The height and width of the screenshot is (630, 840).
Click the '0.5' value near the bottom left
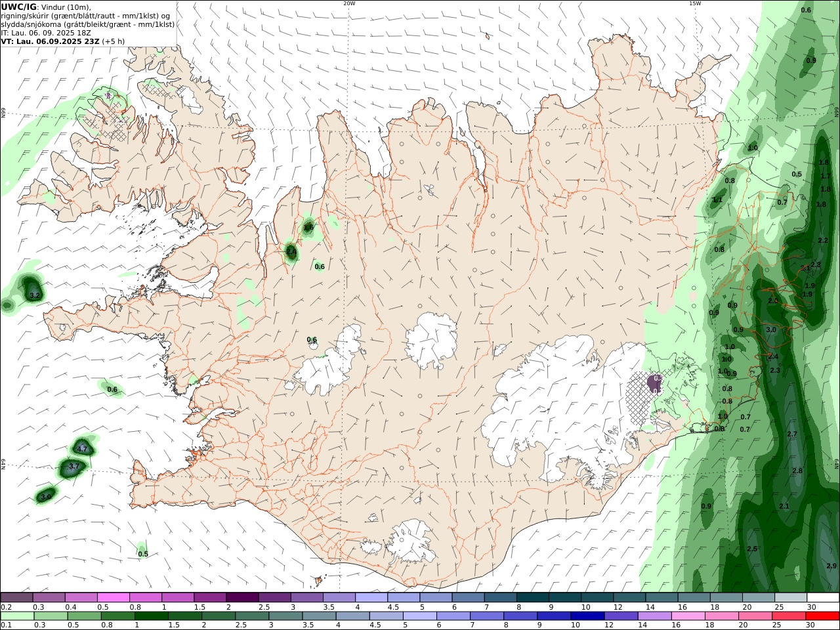143,554
